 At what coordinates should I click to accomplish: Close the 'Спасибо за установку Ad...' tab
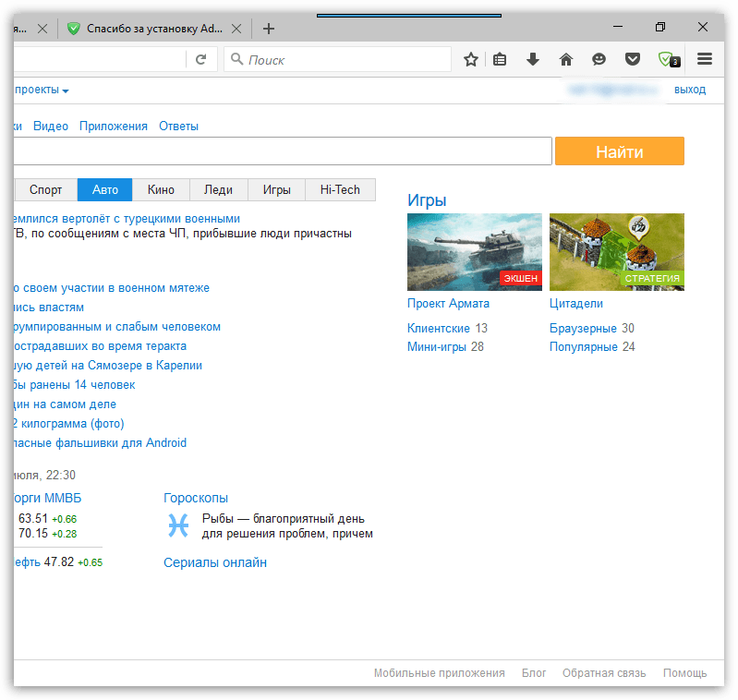coord(236,30)
